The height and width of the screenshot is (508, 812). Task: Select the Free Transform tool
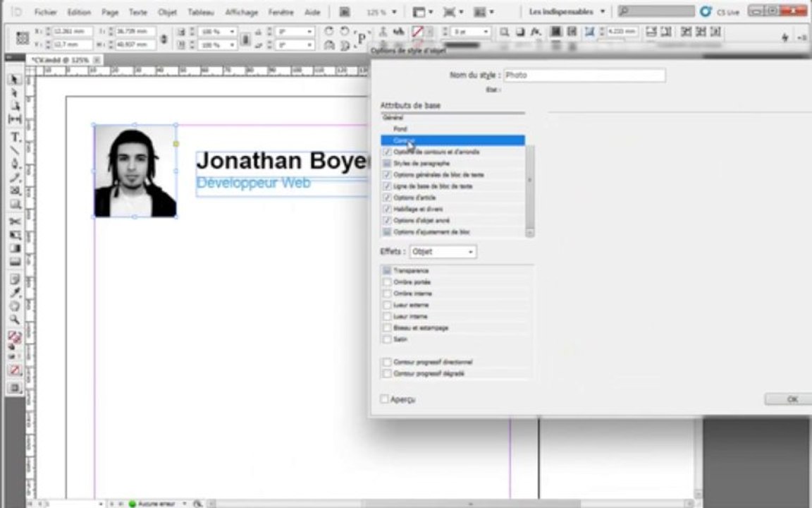click(15, 236)
